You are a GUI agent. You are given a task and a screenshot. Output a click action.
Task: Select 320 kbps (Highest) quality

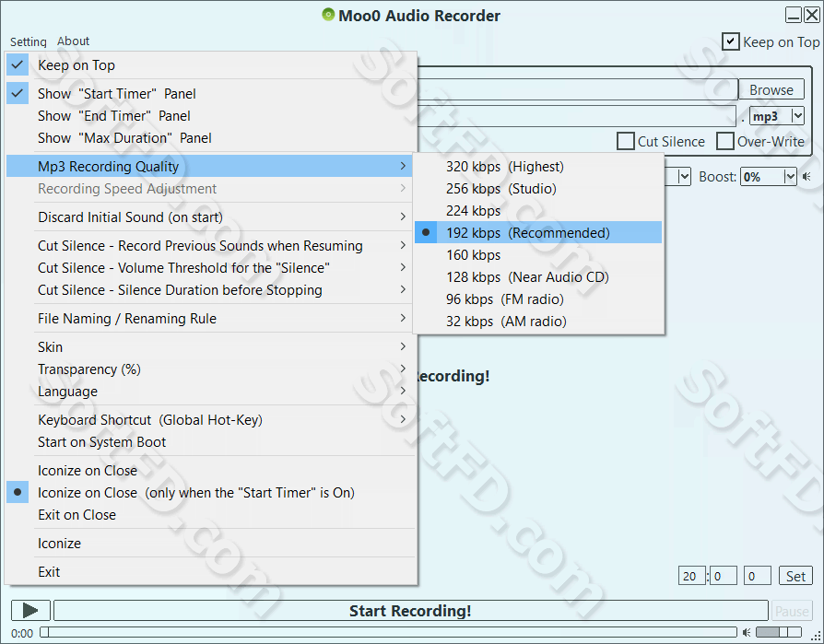tap(538, 167)
